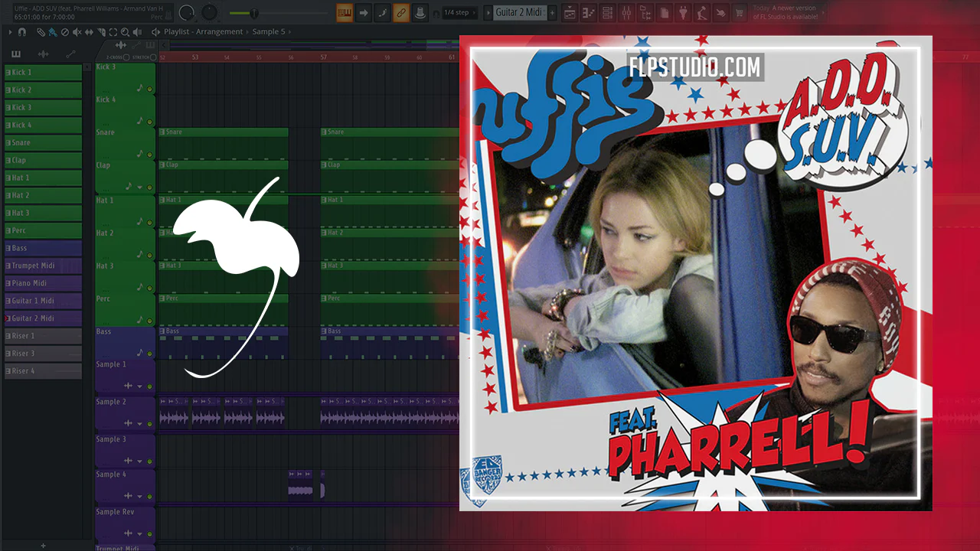Viewport: 980px width, 551px height.
Task: Open the playlist options menu arrow
Action: [10, 32]
